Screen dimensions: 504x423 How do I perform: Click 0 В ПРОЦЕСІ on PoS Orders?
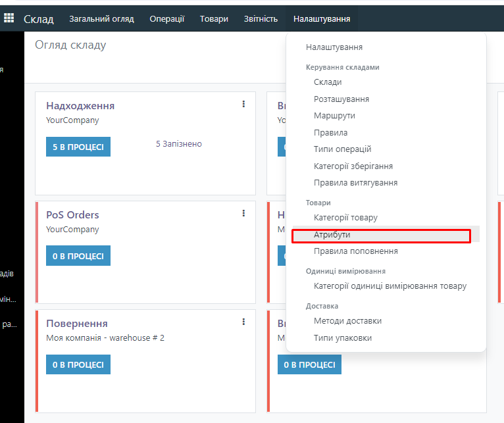(78, 256)
